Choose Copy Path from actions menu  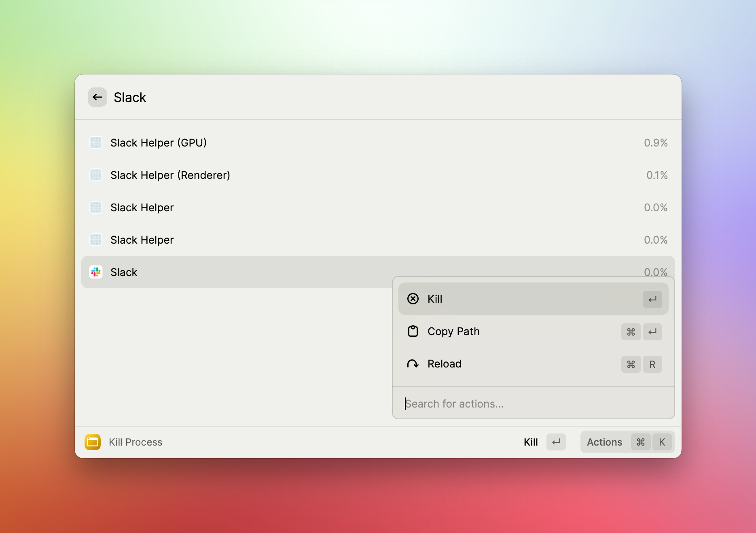click(x=533, y=331)
